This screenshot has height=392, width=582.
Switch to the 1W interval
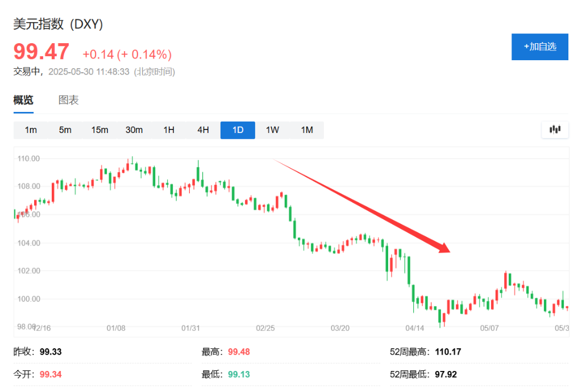tap(272, 130)
